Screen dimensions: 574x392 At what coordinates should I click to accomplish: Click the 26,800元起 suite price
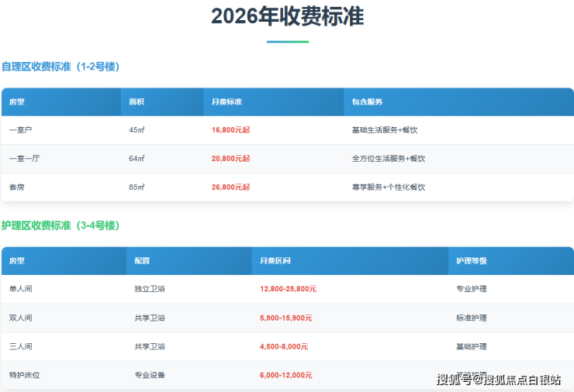point(230,187)
